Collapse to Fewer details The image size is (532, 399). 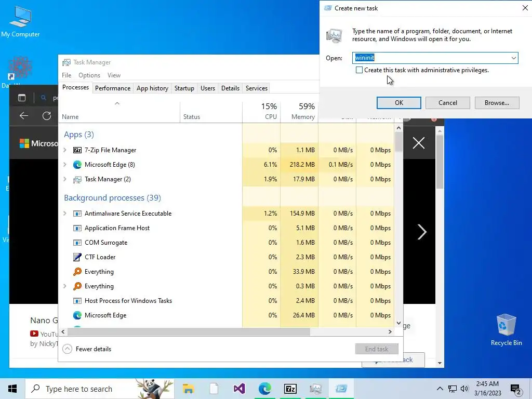tap(87, 349)
